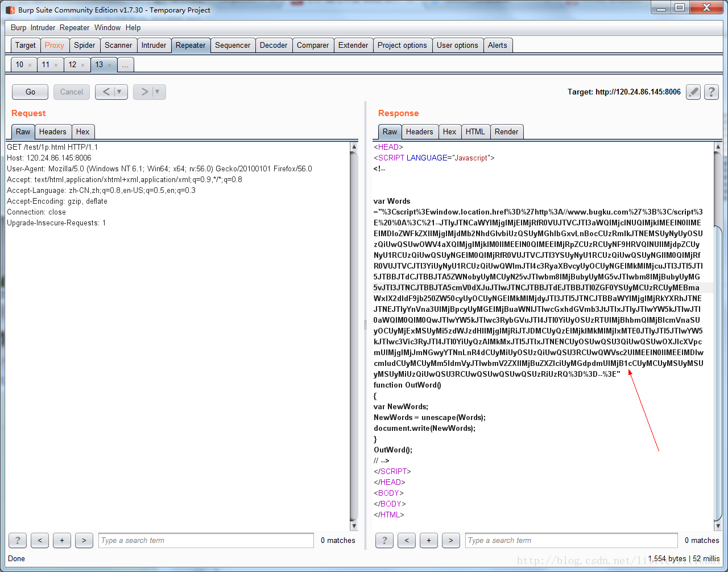
Task: Open the User options tab
Action: pos(457,45)
